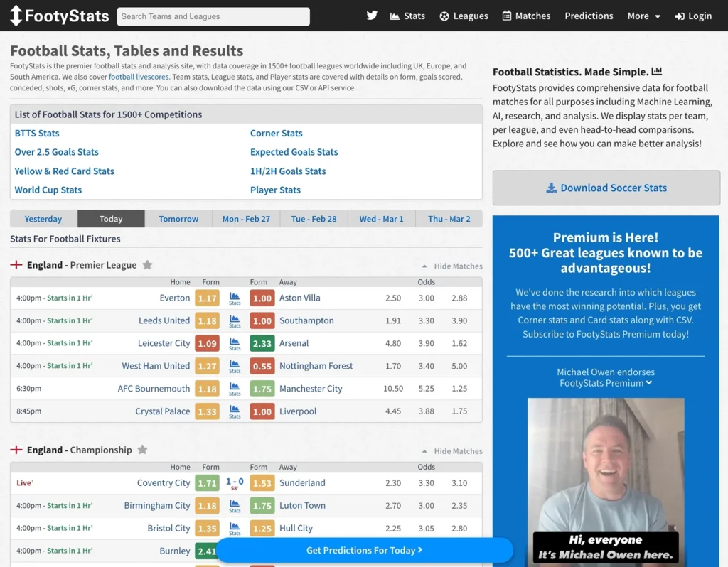Open Stats icon for Everton vs Aston Villa

235,298
